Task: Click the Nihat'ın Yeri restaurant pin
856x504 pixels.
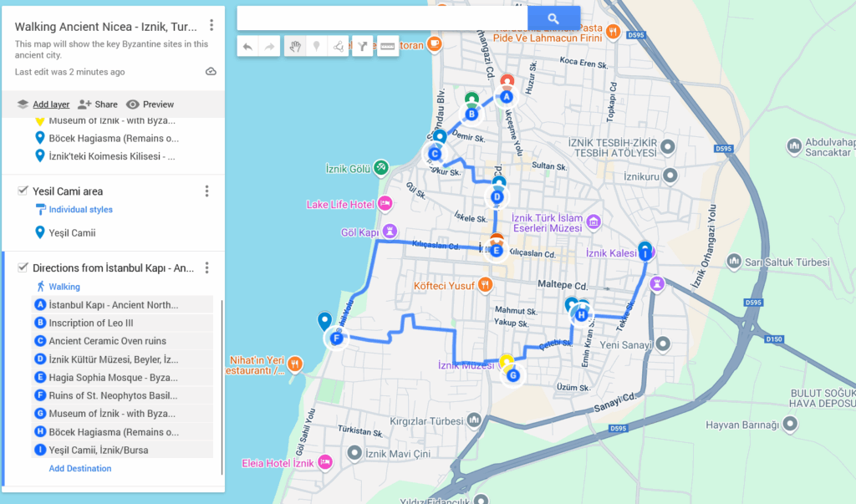Action: pyautogui.click(x=295, y=364)
